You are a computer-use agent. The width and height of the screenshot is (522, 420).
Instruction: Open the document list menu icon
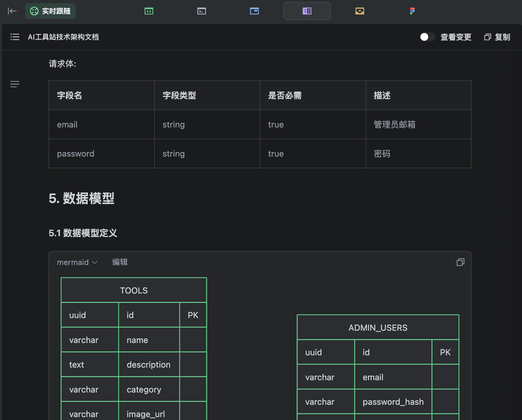point(15,37)
